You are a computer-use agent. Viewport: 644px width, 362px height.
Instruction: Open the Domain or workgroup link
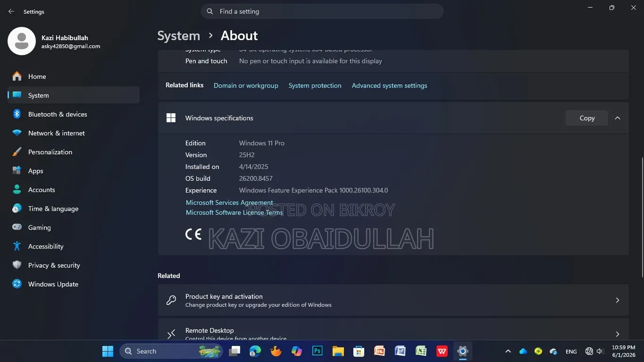(246, 85)
